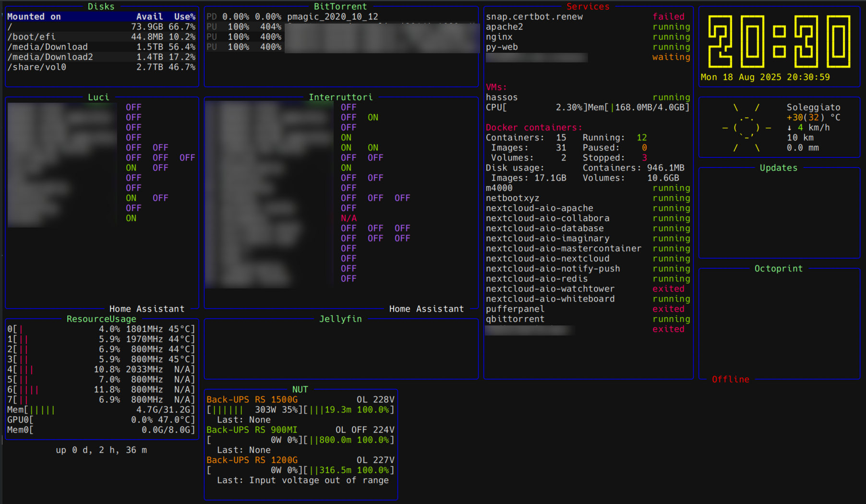
Task: Click the sunny weather ASCII sun icon
Action: tap(746, 128)
